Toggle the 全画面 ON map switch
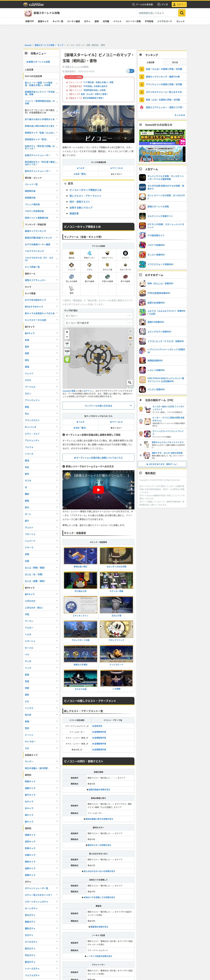Viewport: 210px width, 980px height. coord(67,352)
